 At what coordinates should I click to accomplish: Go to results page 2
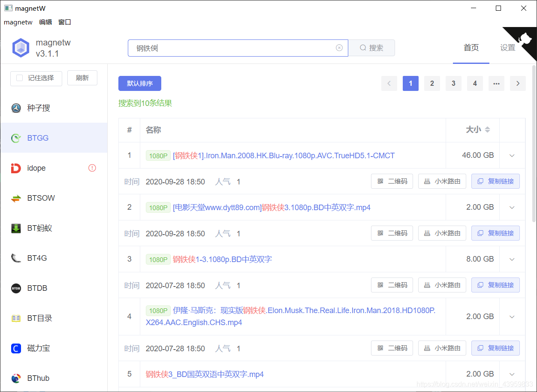pyautogui.click(x=432, y=84)
